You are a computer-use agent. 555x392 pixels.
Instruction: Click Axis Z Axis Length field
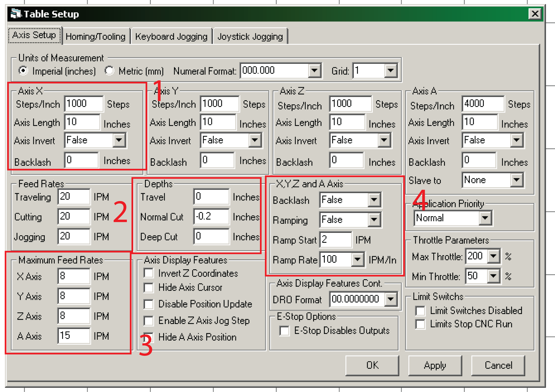pos(347,122)
